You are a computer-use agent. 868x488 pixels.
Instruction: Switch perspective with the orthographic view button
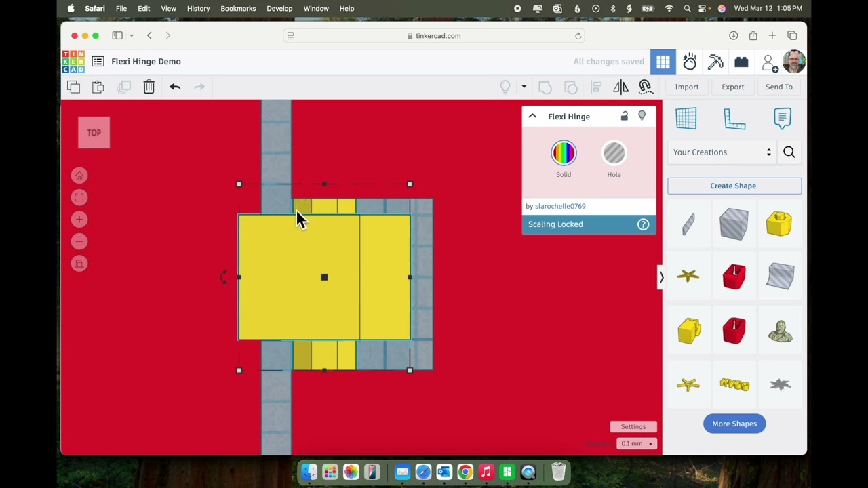(79, 264)
